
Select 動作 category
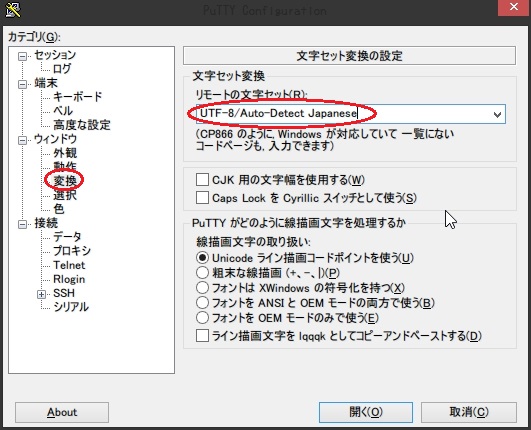[65, 167]
